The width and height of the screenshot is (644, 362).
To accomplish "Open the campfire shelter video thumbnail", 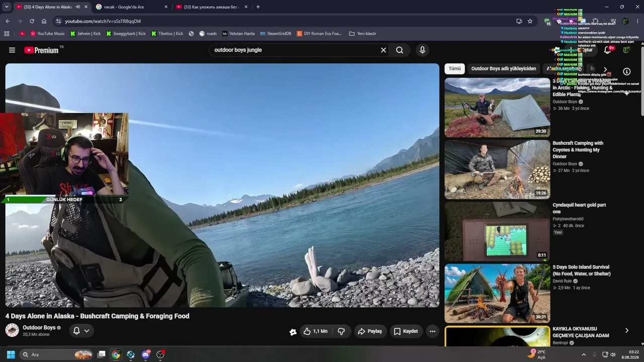I will (497, 169).
